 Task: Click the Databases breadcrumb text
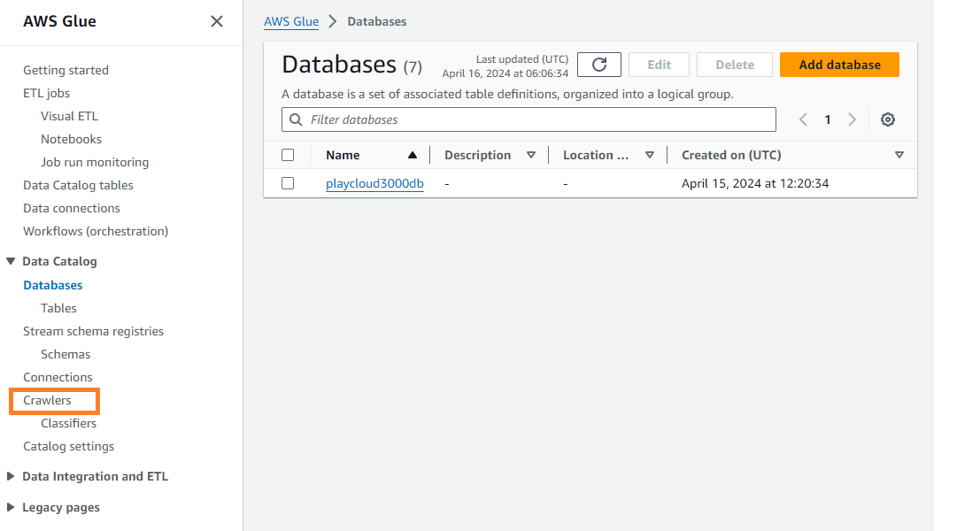pyautogui.click(x=377, y=21)
